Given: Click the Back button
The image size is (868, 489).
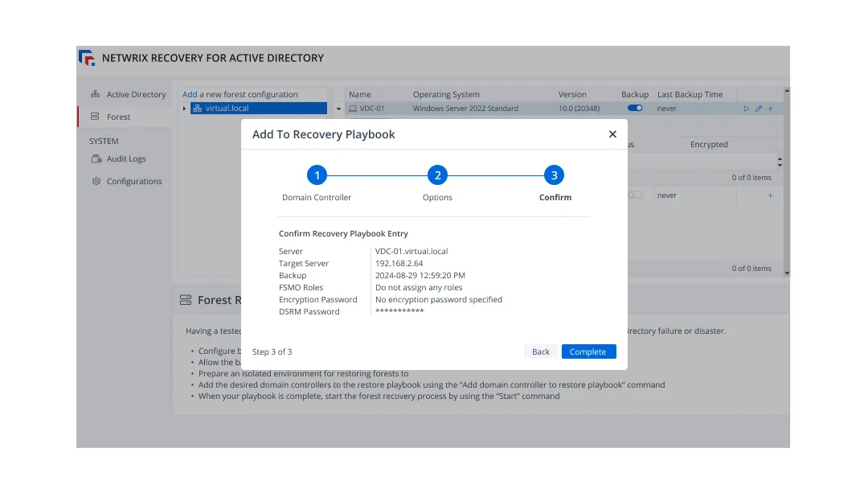Looking at the screenshot, I should 540,351.
